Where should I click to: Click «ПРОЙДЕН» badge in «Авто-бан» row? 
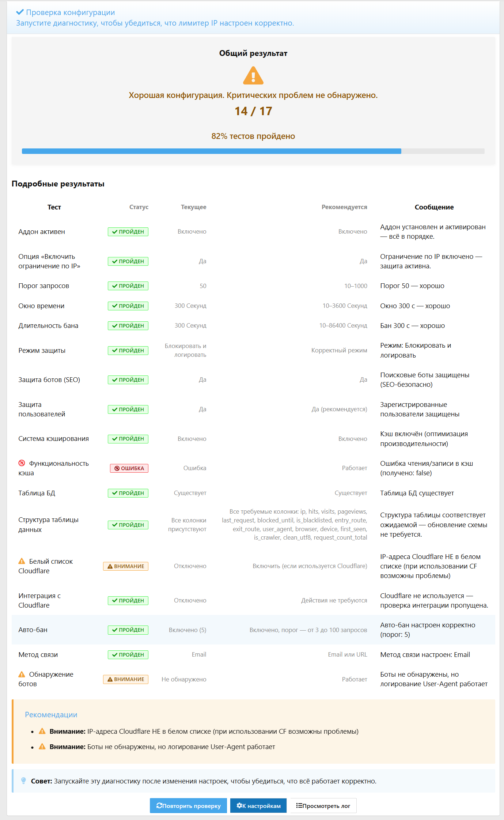(128, 630)
